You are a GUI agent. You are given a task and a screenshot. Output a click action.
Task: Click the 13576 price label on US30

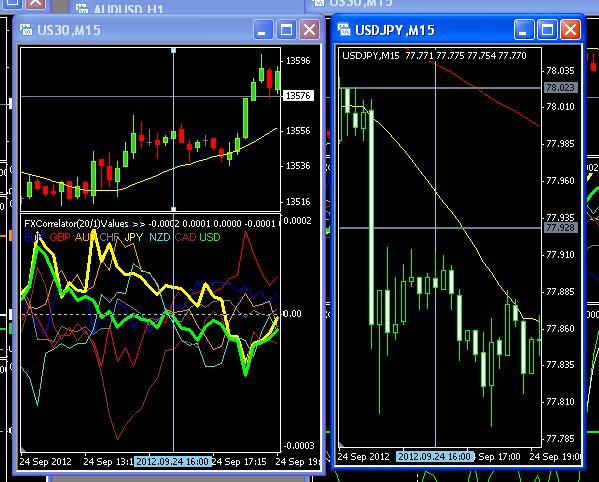[298, 95]
